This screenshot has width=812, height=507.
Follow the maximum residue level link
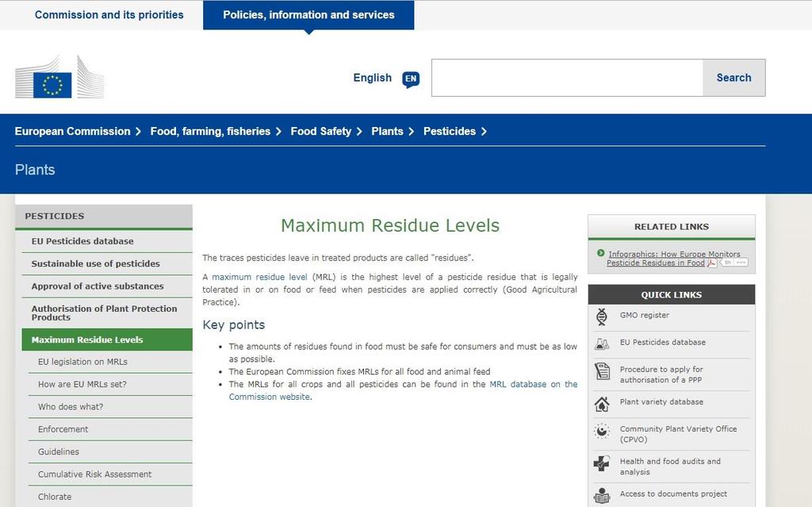259,277
